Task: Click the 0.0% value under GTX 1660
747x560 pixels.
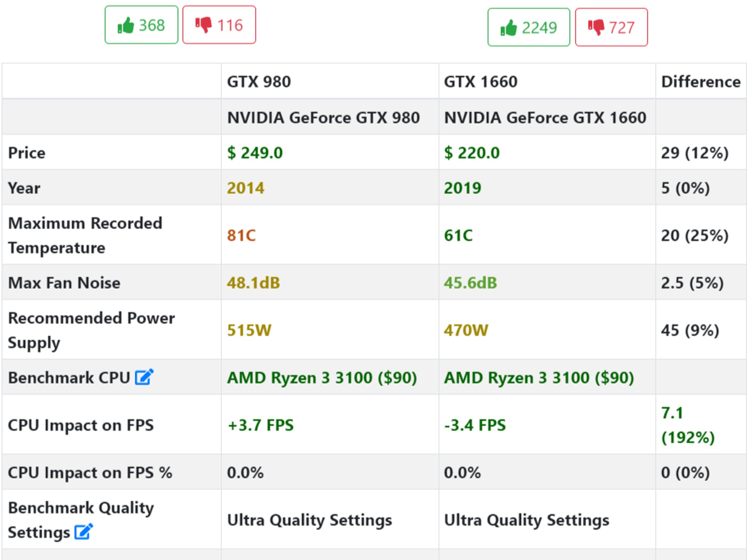Action: 462,472
